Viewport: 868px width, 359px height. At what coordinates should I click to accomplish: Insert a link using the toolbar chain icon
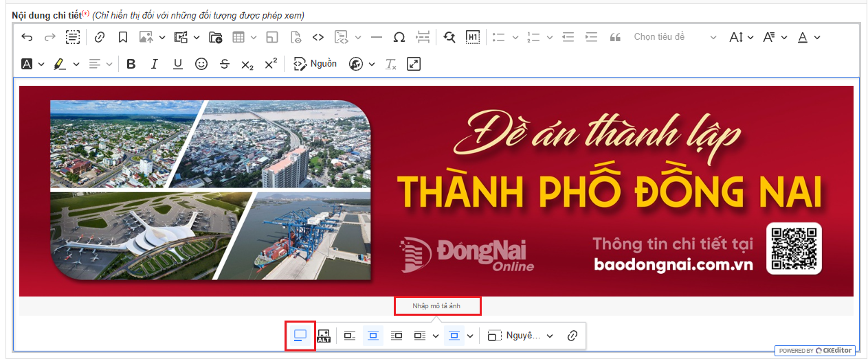100,37
